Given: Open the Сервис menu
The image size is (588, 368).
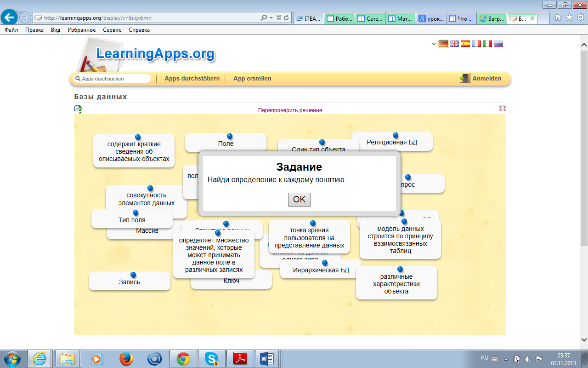Looking at the screenshot, I should click(112, 30).
